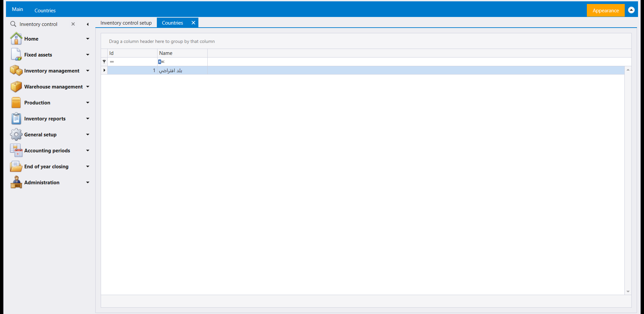
Task: Expand the Home section arrow
Action: click(88, 39)
